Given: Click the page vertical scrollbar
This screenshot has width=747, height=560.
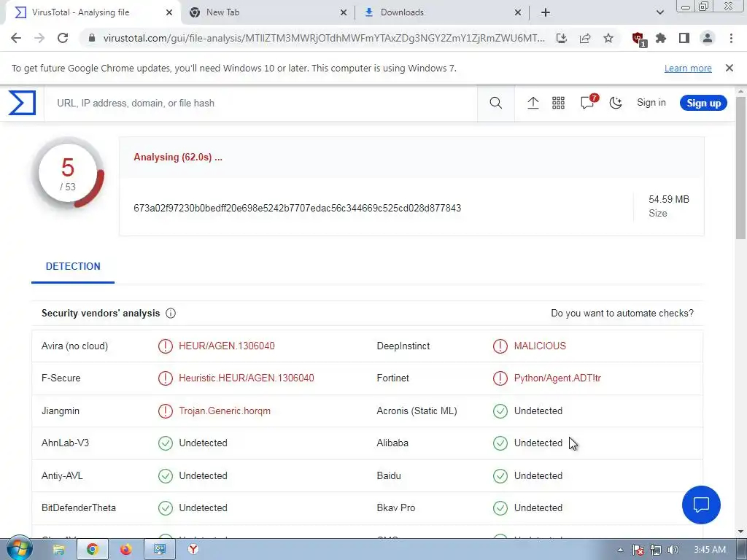Looking at the screenshot, I should point(741,168).
